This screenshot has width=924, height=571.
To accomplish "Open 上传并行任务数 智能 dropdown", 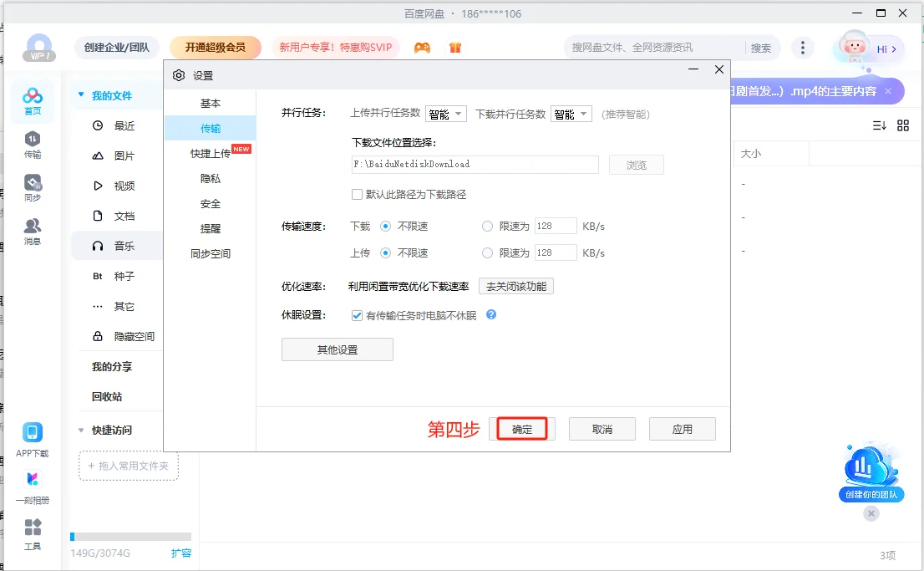I will [446, 114].
